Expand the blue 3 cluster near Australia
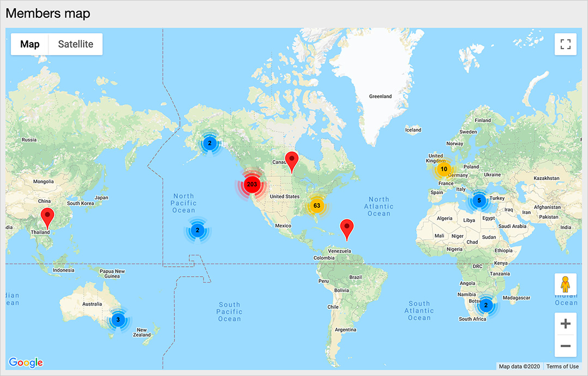 [x=118, y=320]
